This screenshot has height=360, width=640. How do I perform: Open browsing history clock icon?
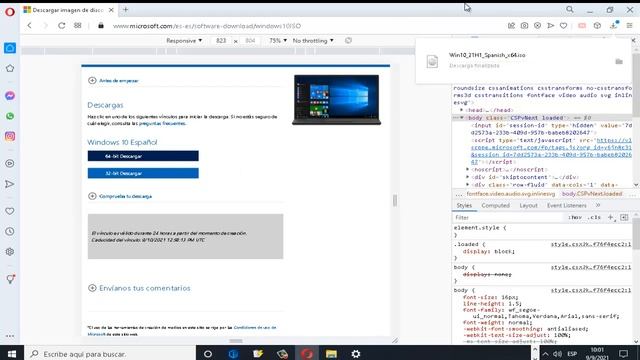[10, 231]
